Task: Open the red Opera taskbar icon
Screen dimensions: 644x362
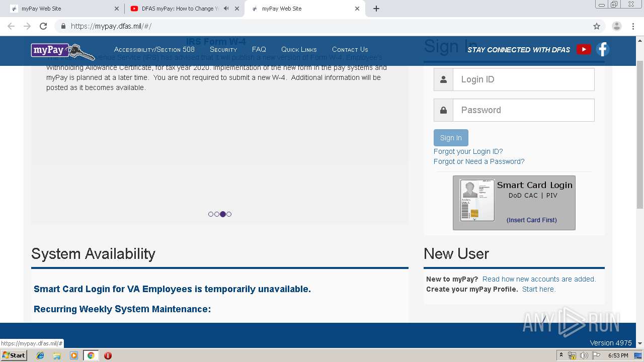Action: 108,355
